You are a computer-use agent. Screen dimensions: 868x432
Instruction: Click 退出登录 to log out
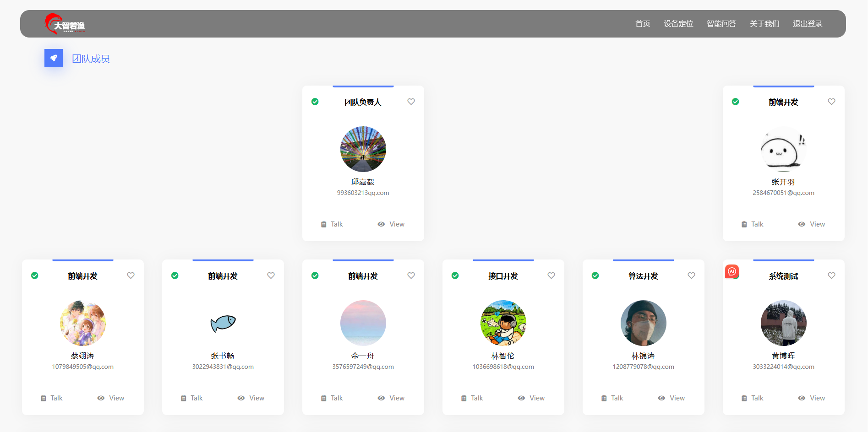(808, 24)
